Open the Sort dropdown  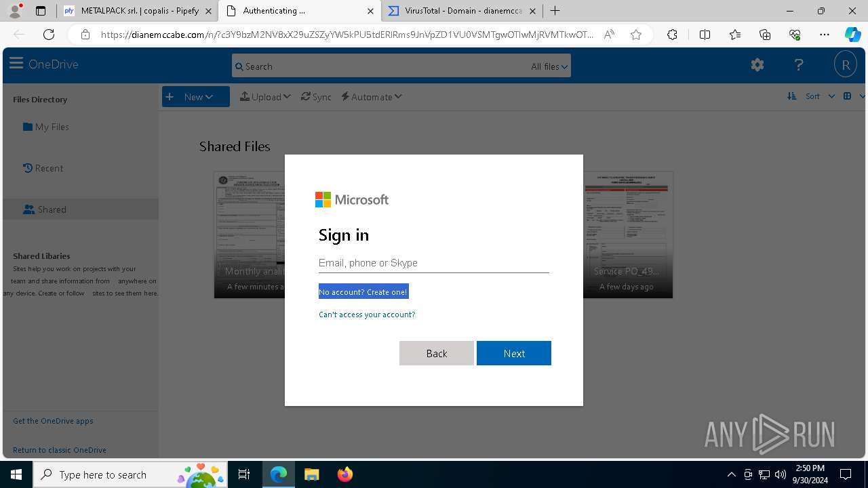[820, 96]
